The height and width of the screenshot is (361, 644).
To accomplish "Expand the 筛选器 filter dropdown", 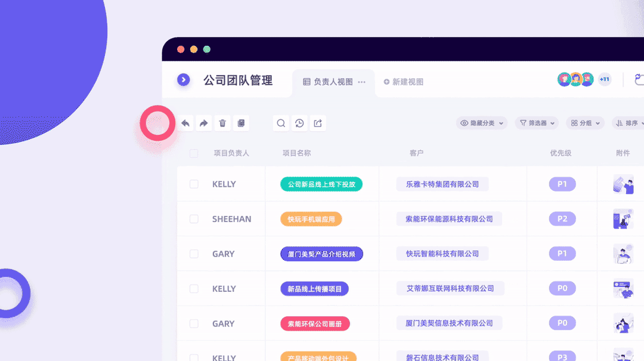I will pyautogui.click(x=537, y=124).
